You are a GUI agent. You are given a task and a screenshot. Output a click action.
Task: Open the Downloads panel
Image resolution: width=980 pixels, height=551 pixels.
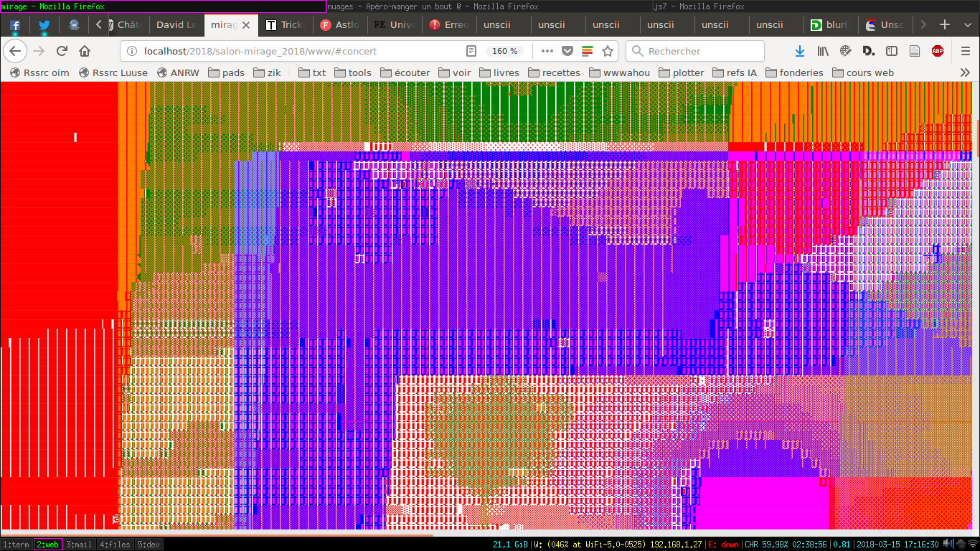click(x=800, y=51)
